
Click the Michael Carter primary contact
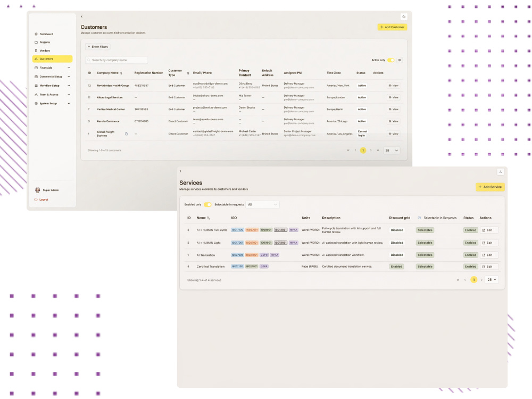[x=247, y=131]
